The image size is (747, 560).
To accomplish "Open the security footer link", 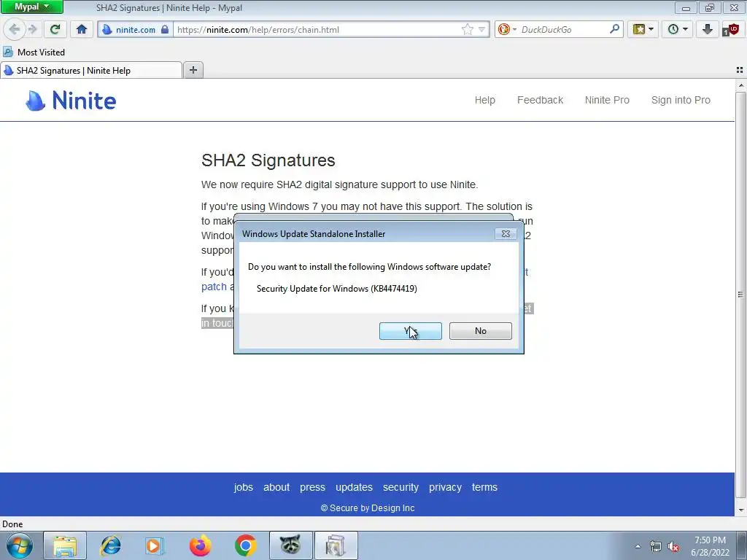I will 400,487.
